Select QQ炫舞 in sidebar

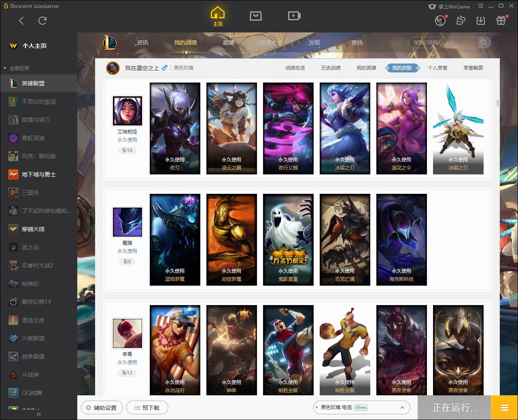tap(38, 393)
